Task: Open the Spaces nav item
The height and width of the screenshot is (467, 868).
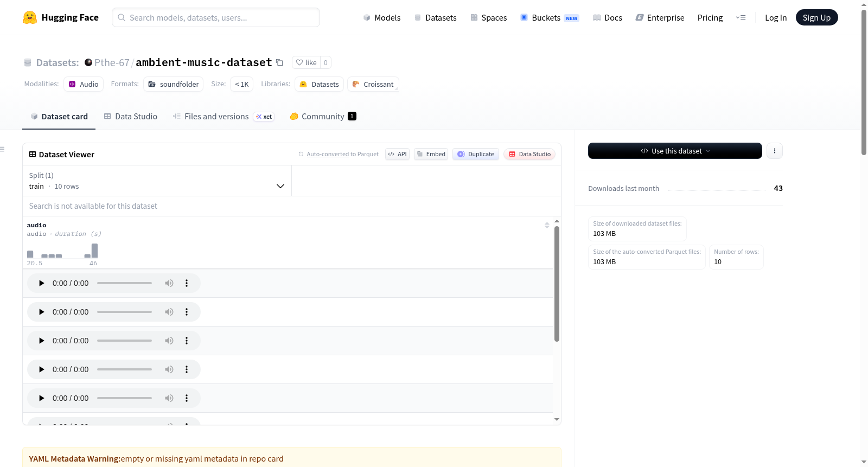Action: 488,17
